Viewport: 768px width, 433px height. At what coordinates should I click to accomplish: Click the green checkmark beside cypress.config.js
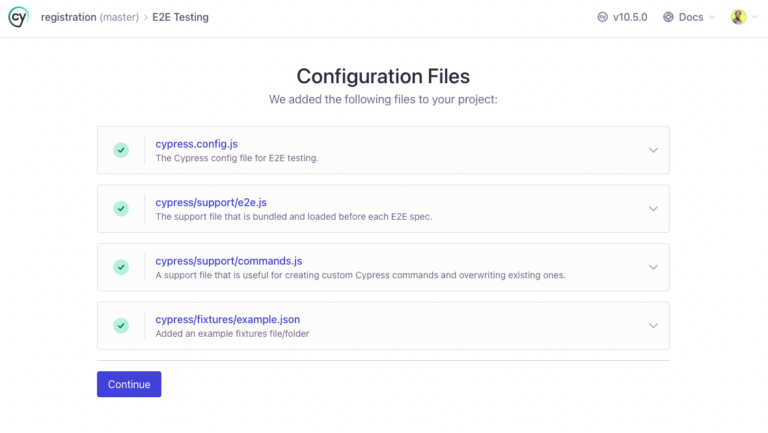(x=121, y=150)
